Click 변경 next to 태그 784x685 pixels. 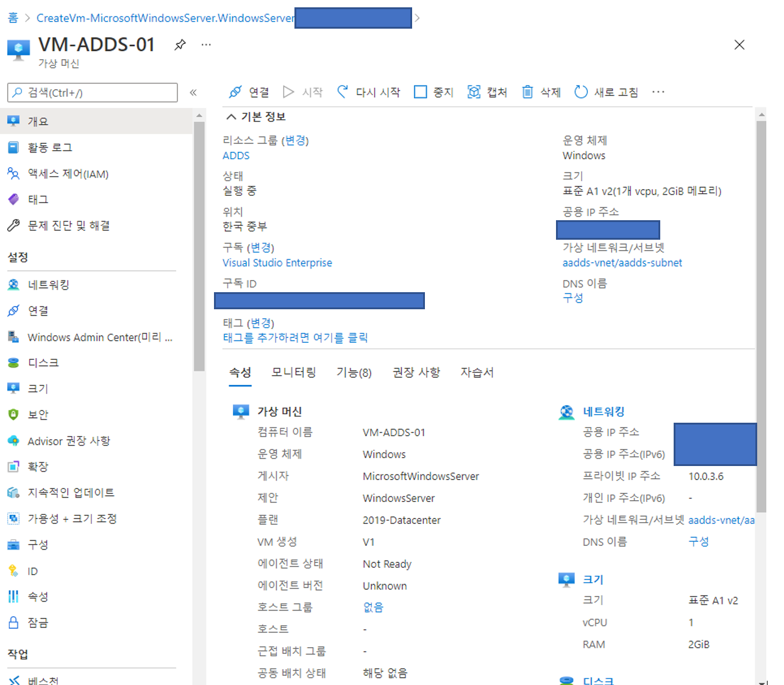coord(260,323)
